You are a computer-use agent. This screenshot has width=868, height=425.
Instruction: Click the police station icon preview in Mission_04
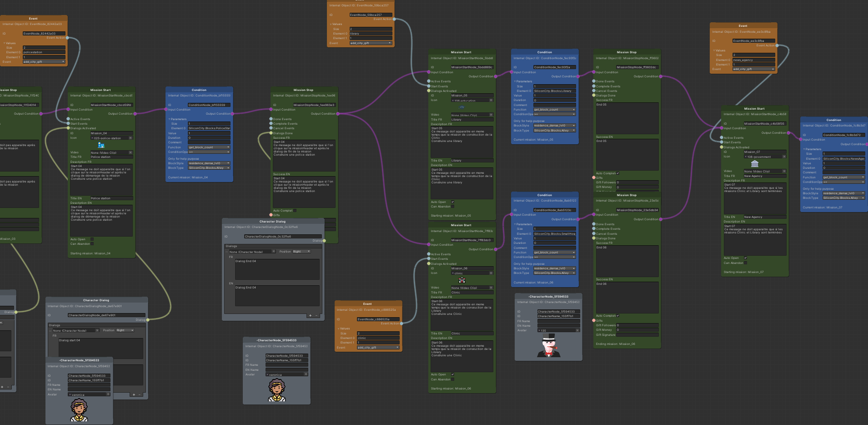point(101,145)
